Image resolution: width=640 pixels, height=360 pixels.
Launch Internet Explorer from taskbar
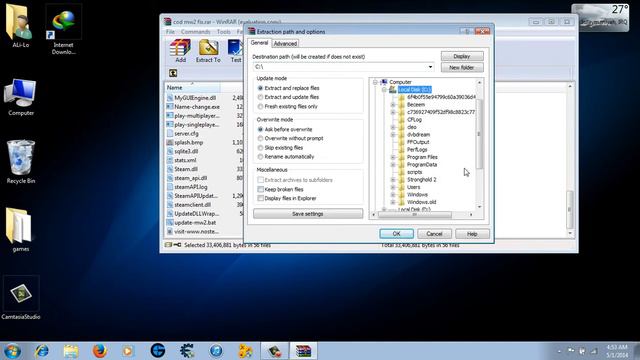pyautogui.click(x=42, y=351)
